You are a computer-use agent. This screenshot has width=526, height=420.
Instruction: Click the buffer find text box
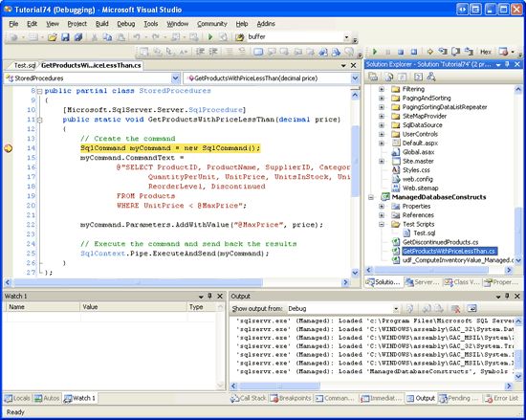pos(295,37)
